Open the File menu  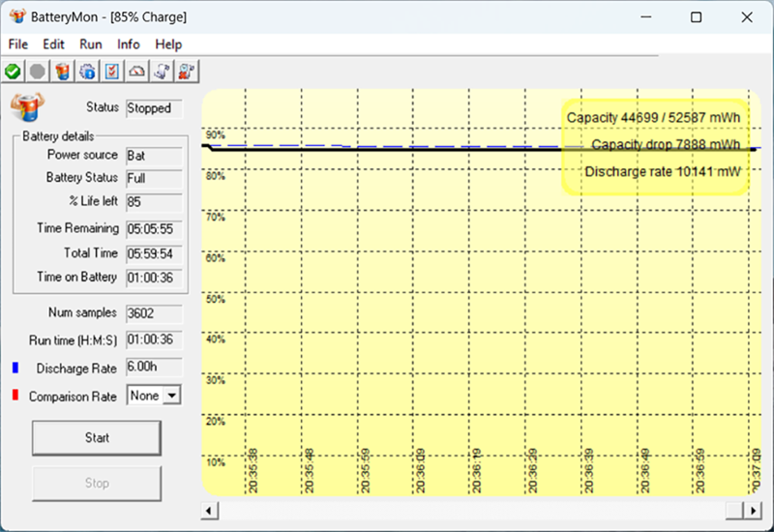(18, 44)
